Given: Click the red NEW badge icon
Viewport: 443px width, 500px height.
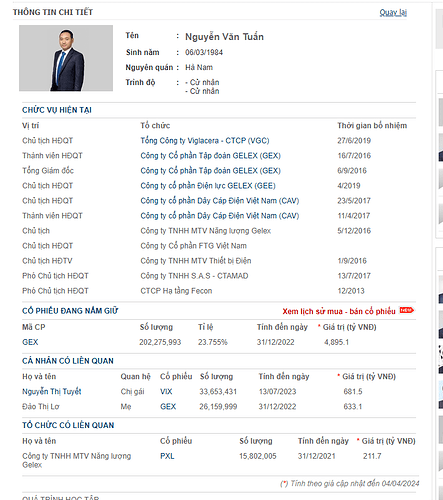Looking at the screenshot, I should [406, 310].
